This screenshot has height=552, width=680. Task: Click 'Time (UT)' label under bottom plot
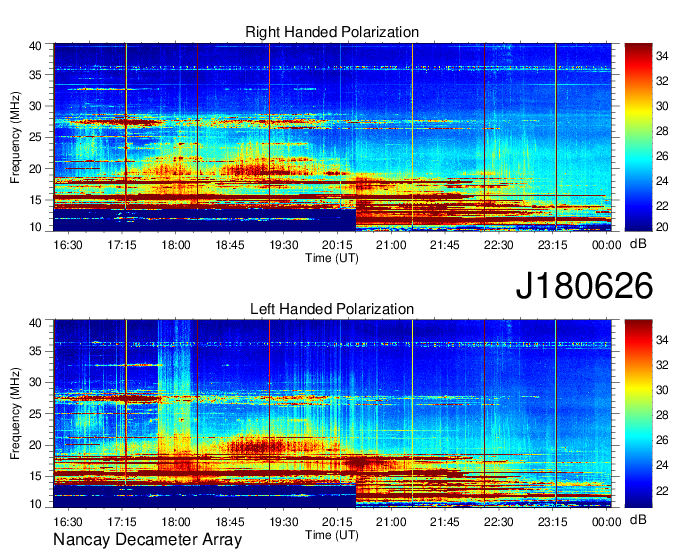tap(332, 535)
